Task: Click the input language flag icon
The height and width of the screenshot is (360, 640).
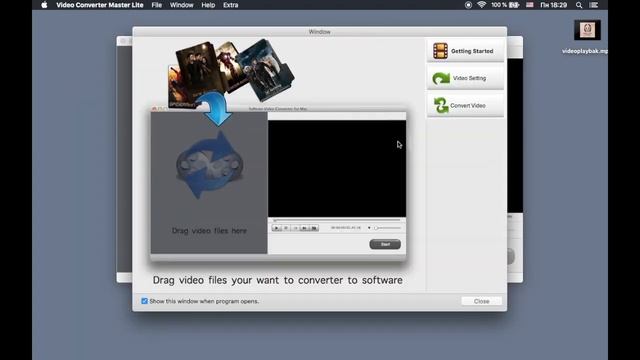Action: tap(530, 5)
